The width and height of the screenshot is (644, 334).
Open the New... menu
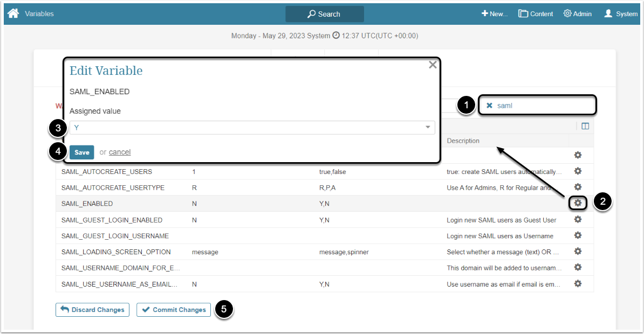(x=495, y=14)
